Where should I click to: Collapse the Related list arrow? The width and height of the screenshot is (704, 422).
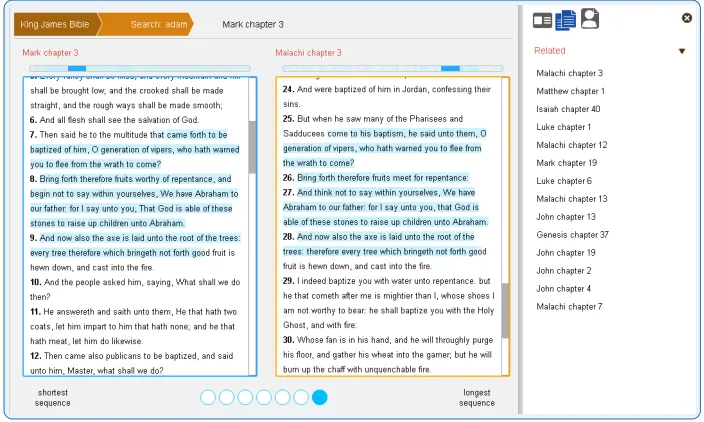(682, 51)
